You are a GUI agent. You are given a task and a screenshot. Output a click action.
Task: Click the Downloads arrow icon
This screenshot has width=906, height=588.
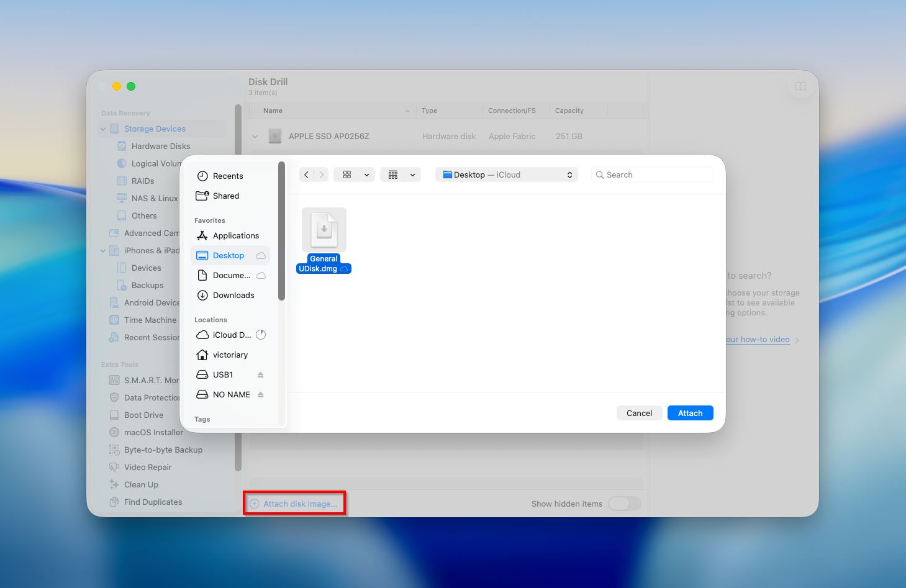tap(202, 295)
